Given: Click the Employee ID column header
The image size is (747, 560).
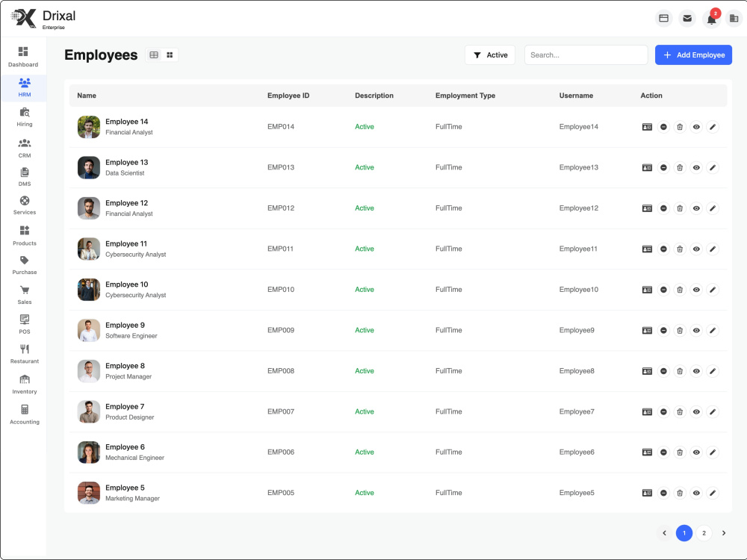Looking at the screenshot, I should pos(288,96).
